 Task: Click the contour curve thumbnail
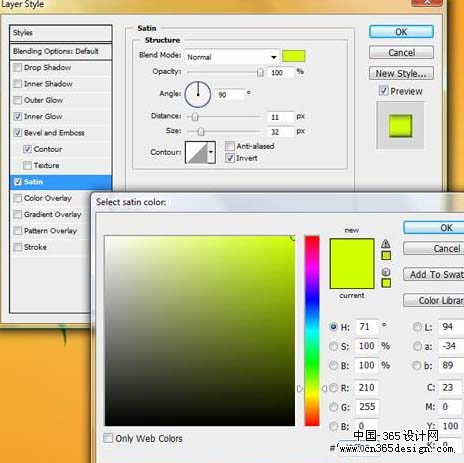coord(196,152)
